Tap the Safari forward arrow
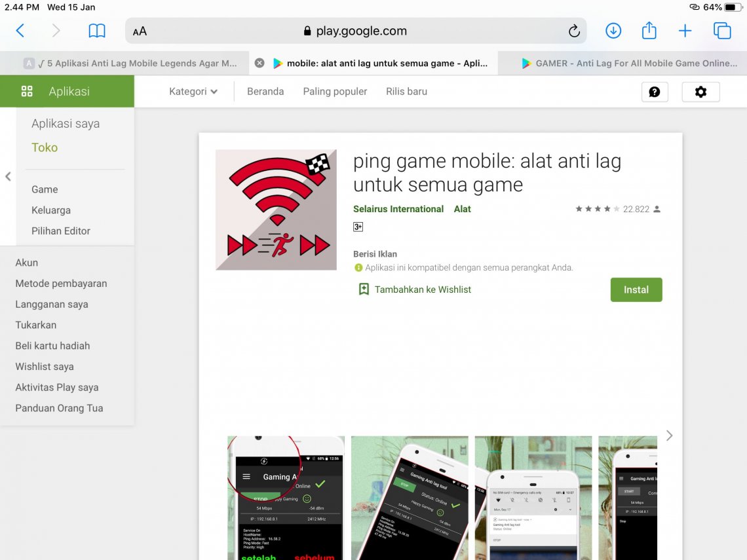747x560 pixels. [56, 31]
